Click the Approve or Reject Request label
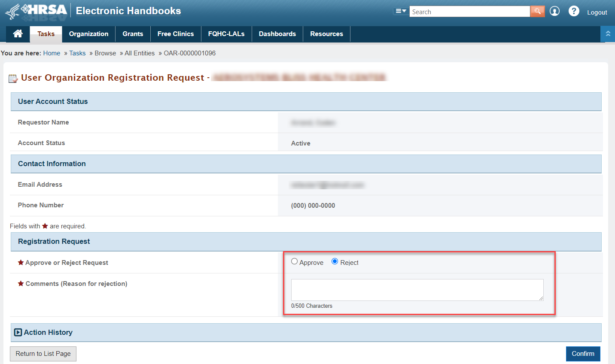615x364 pixels. [67, 263]
